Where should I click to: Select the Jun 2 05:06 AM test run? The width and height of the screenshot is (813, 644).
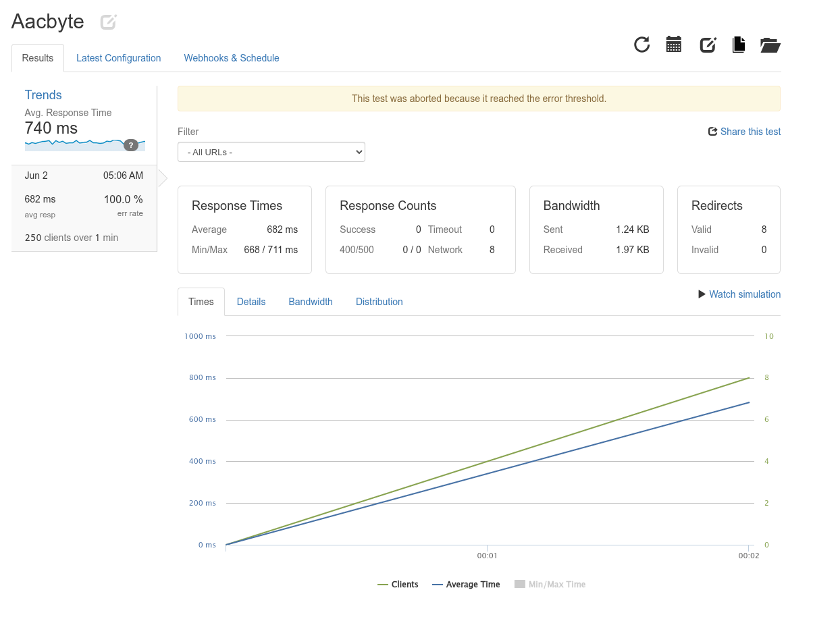click(x=84, y=208)
